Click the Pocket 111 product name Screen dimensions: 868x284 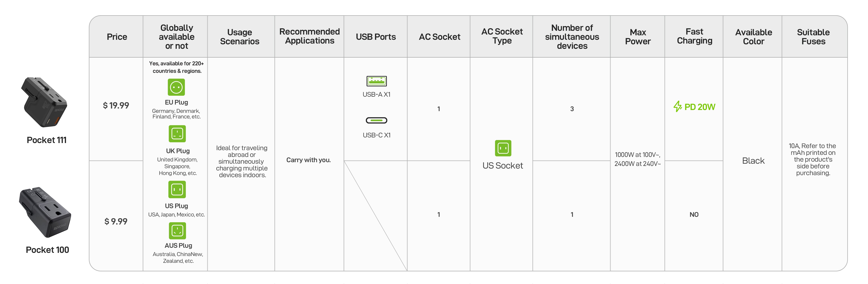click(x=47, y=140)
